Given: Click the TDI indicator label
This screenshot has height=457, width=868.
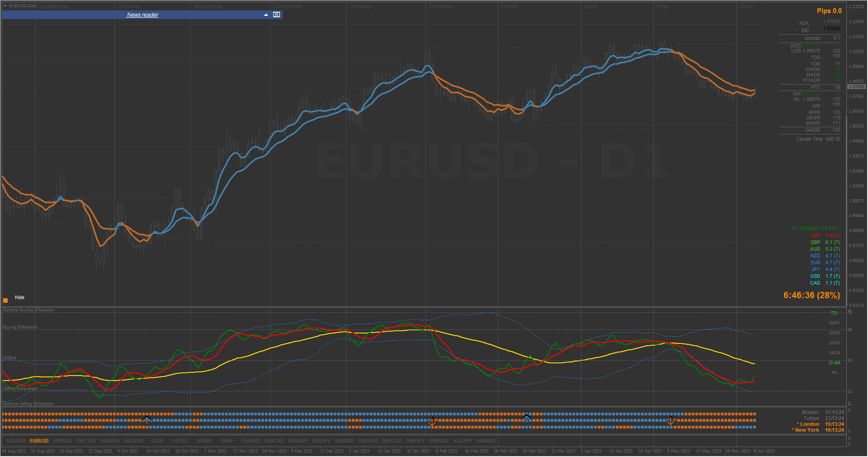Looking at the screenshot, I should 834,313.
